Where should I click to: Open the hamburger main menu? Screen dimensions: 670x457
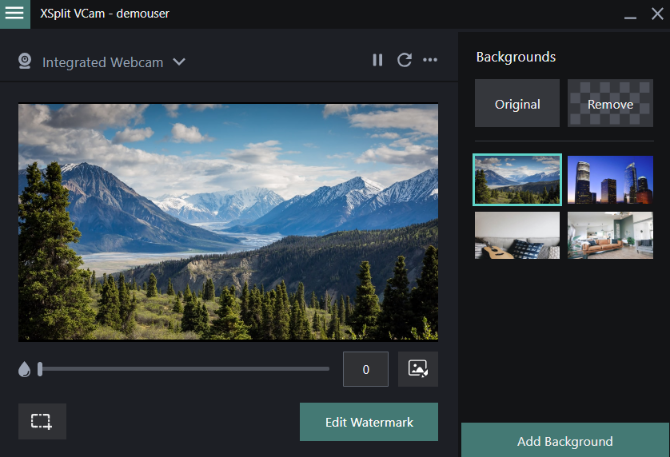click(x=15, y=14)
